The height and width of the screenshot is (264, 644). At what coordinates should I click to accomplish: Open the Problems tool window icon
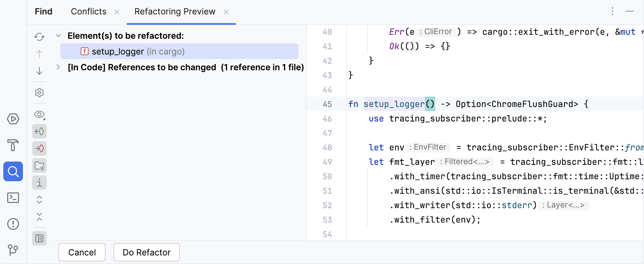pos(13,224)
